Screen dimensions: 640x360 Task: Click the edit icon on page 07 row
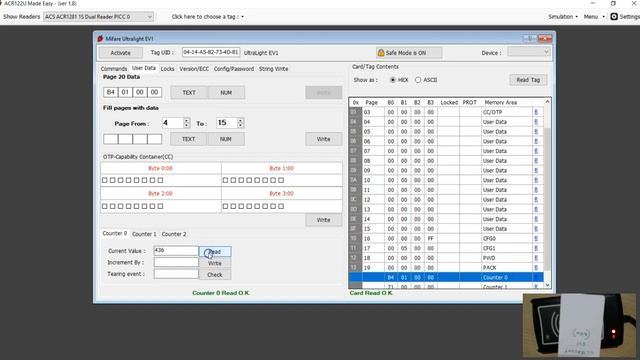pos(536,151)
